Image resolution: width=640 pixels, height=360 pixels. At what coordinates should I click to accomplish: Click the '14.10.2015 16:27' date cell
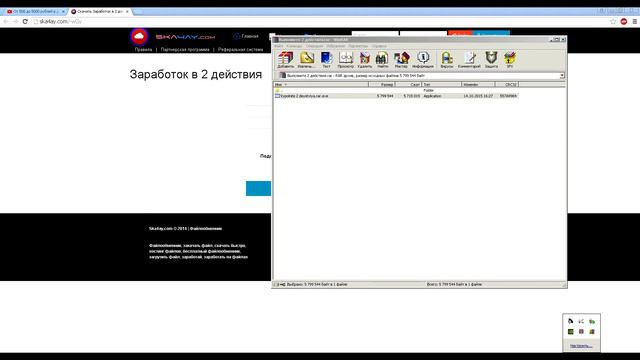(x=478, y=96)
